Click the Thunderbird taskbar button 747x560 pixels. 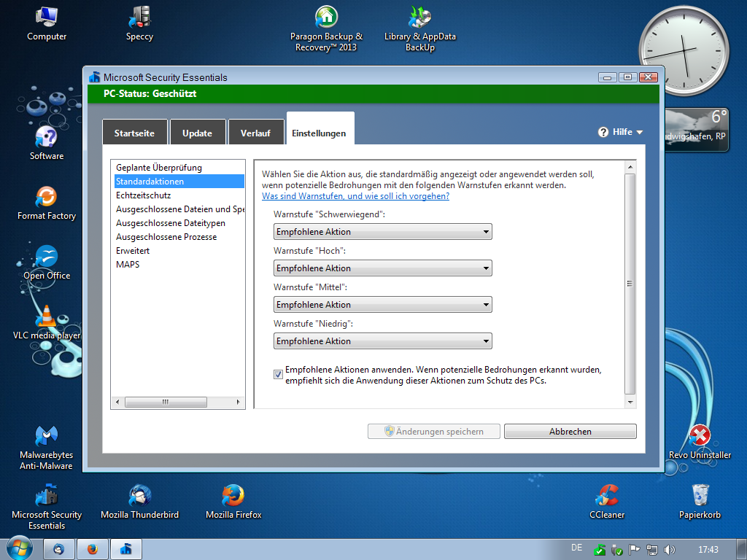(59, 549)
